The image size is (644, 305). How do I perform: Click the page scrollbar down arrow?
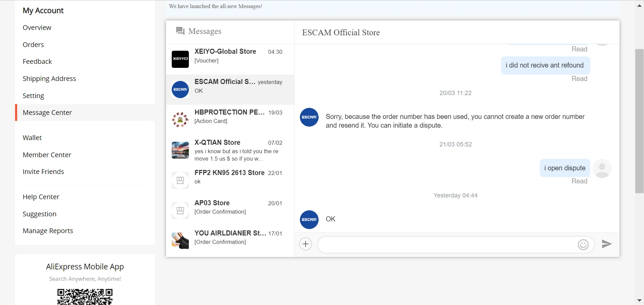[639, 300]
